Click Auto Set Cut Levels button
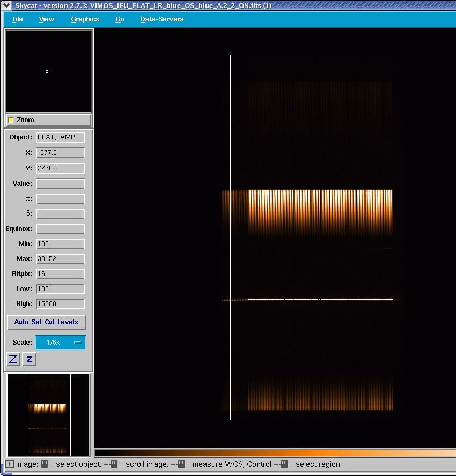Viewport: 456px width, 476px height. (46, 322)
